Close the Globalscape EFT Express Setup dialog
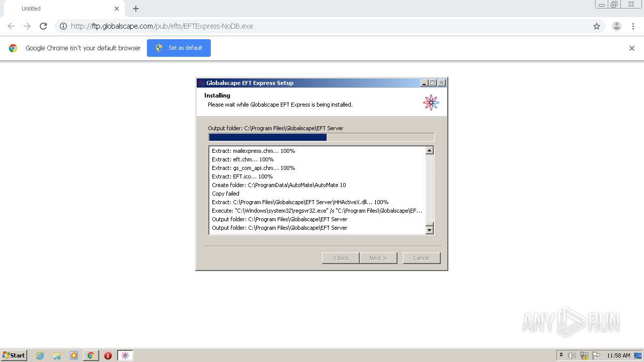 click(x=442, y=83)
